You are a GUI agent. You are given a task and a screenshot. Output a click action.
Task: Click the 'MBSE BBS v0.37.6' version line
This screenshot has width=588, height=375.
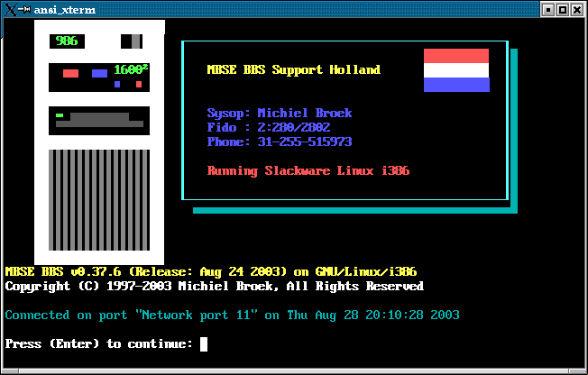click(x=211, y=271)
